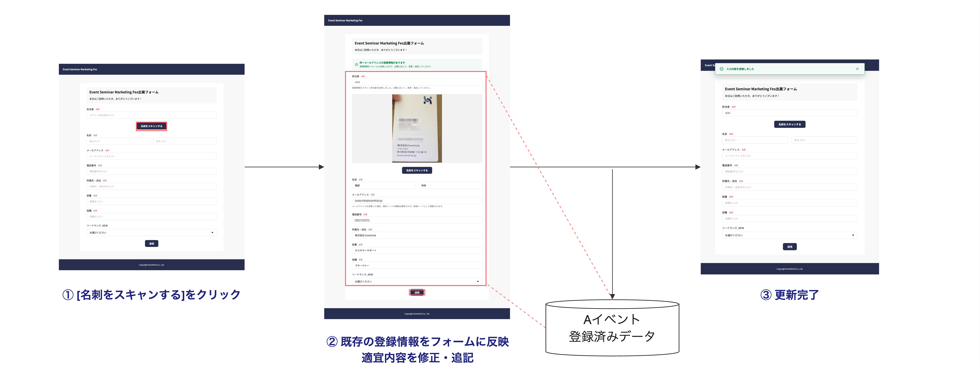The image size is (980, 367).
Task: Click 名刺をスキャンする in the step ① form
Action: tap(151, 126)
